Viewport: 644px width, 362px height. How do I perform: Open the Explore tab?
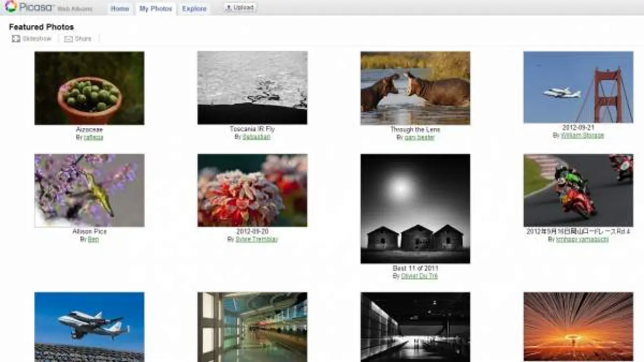click(x=194, y=9)
